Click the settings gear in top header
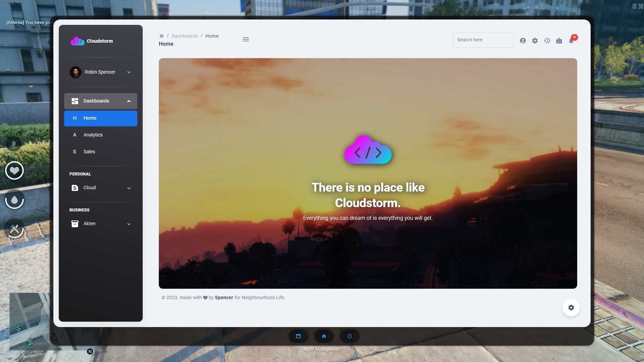The height and width of the screenshot is (362, 644). click(x=535, y=41)
